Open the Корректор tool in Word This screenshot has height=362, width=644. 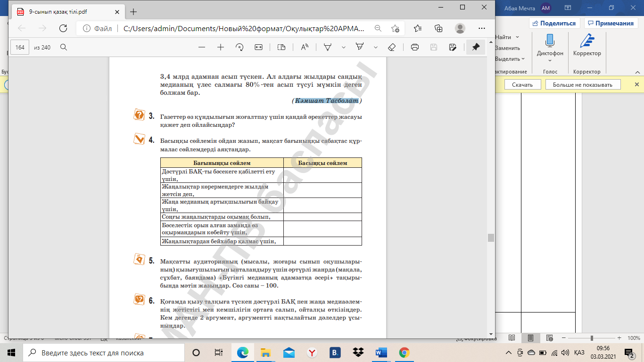click(x=587, y=45)
